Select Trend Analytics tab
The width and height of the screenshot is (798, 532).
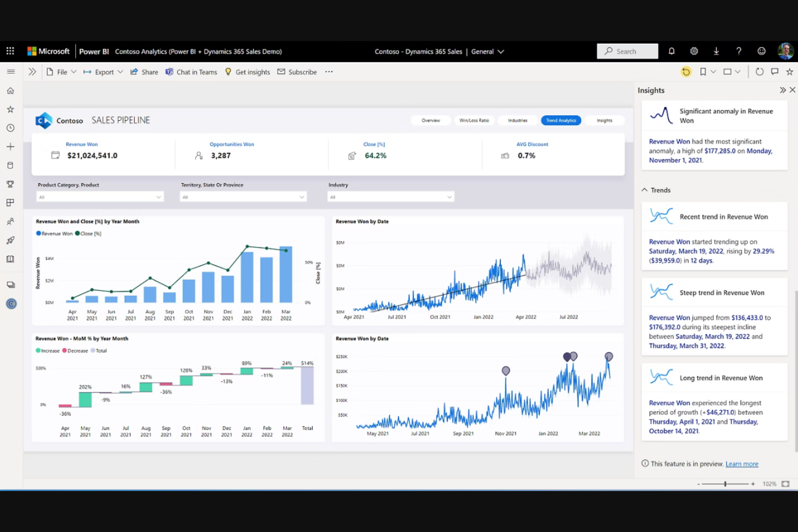click(x=561, y=120)
